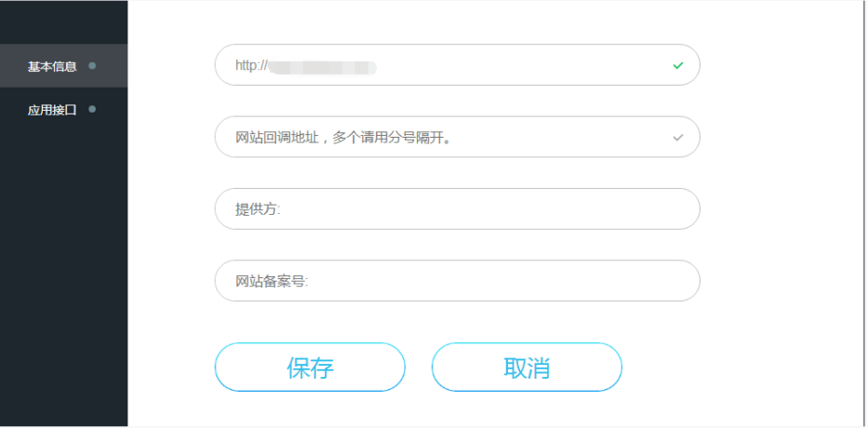Click the green checkmark in the URL field
Image resolution: width=868 pixels, height=428 pixels.
tap(678, 66)
